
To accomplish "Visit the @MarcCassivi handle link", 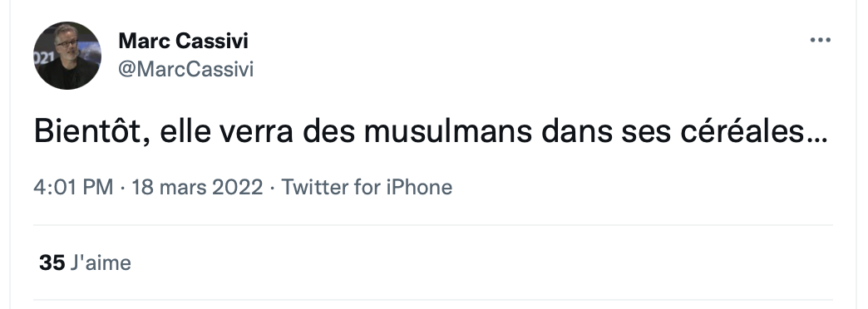I will pyautogui.click(x=186, y=70).
